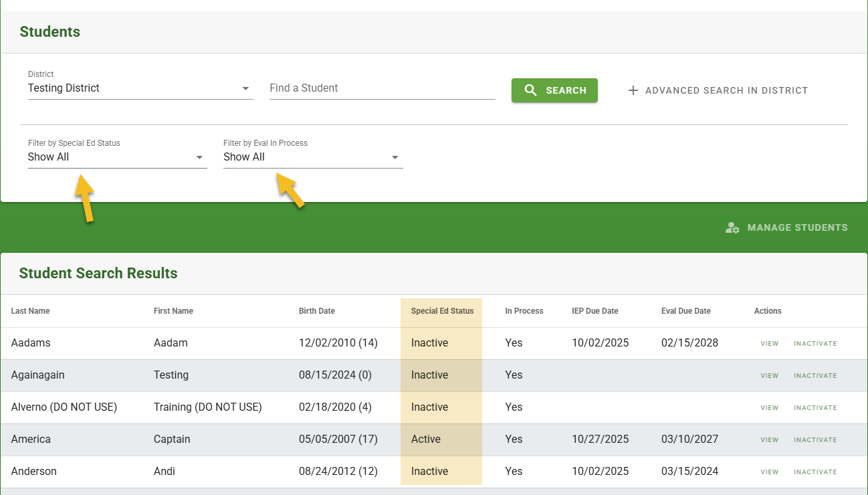Focus the Find a Student field
Screen dimensions: 868x495
click(x=383, y=88)
